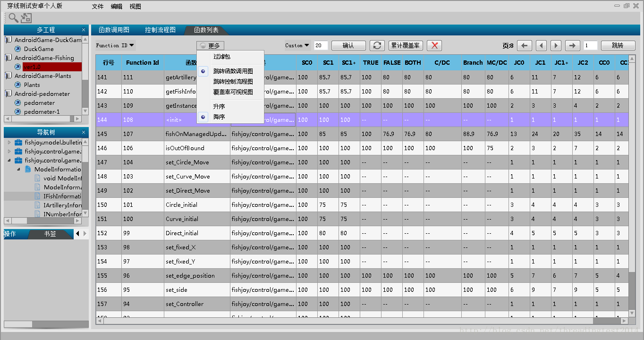Choose 覆盖率可视视图 from the popup menu
644x340 pixels.
[x=233, y=92]
